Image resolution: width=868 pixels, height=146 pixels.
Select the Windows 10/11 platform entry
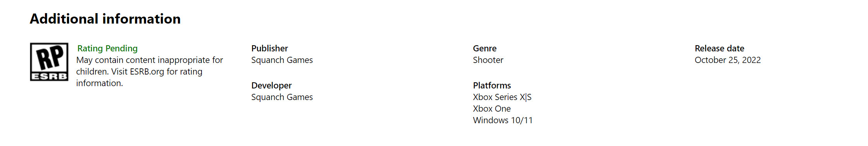tap(503, 120)
